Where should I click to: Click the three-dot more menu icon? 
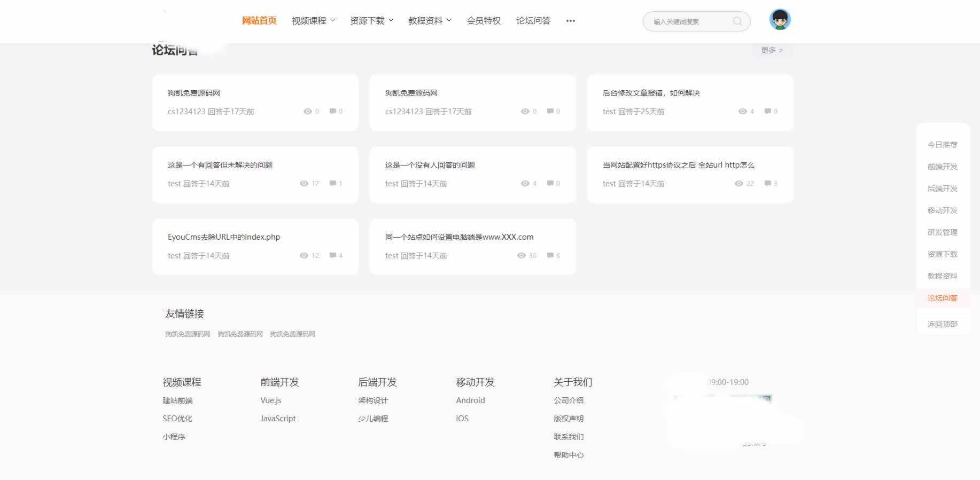tap(570, 21)
